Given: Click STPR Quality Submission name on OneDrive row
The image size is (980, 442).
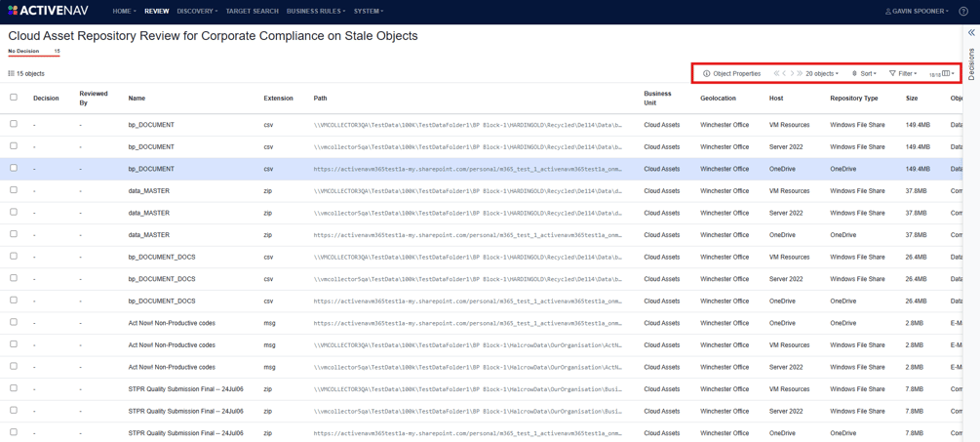Looking at the screenshot, I should click(185, 433).
